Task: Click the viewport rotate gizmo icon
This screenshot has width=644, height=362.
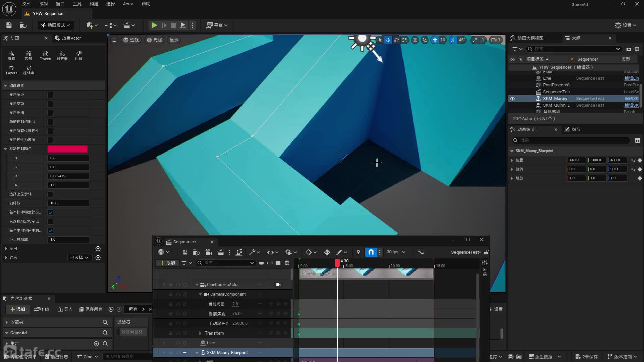Action: point(396,40)
